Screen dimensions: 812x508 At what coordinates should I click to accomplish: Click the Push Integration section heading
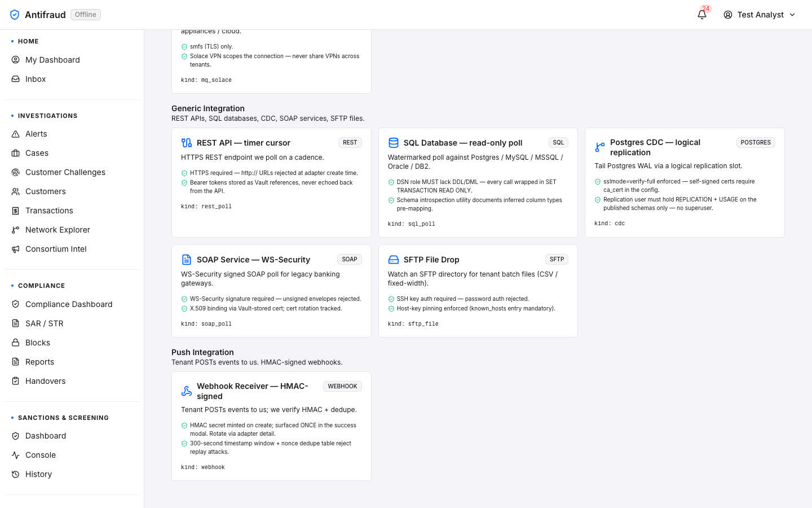coord(202,352)
